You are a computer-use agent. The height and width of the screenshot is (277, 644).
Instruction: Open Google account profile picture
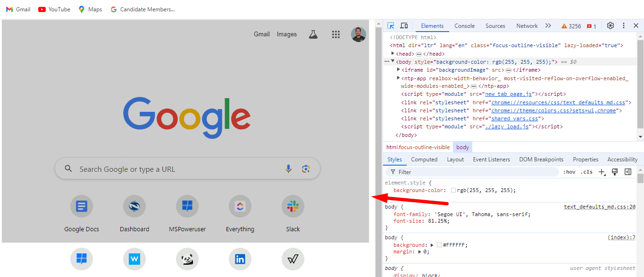tap(359, 34)
